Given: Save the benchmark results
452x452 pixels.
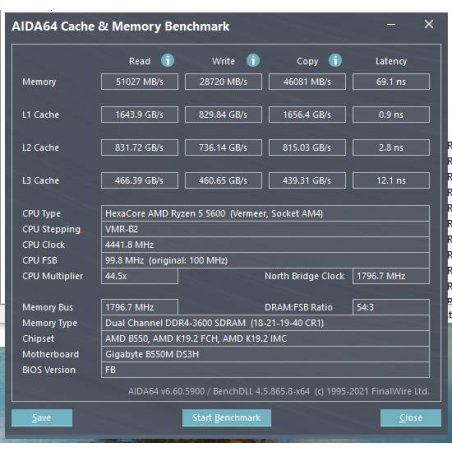Looking at the screenshot, I should click(x=42, y=418).
